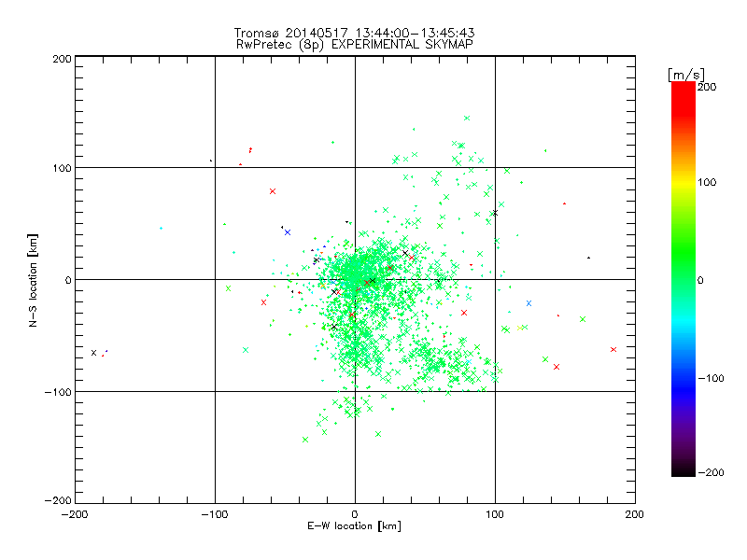Image resolution: width=747 pixels, height=560 pixels.
Task: Click the '100' tick label on E-W axis
Action: point(495,514)
